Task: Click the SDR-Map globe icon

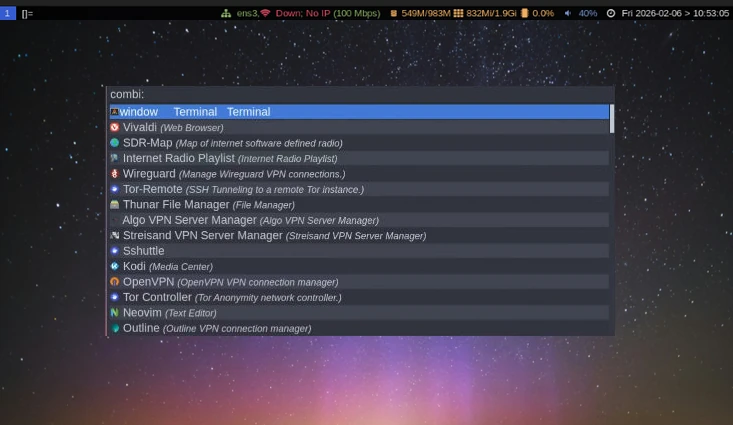Action: tap(115, 143)
